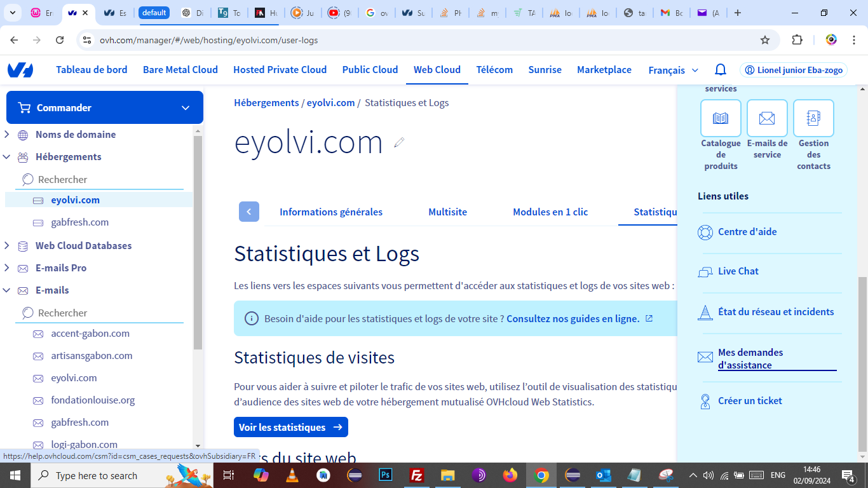Expand the Web Cloud Databases tree section
This screenshot has width=868, height=488.
7,246
